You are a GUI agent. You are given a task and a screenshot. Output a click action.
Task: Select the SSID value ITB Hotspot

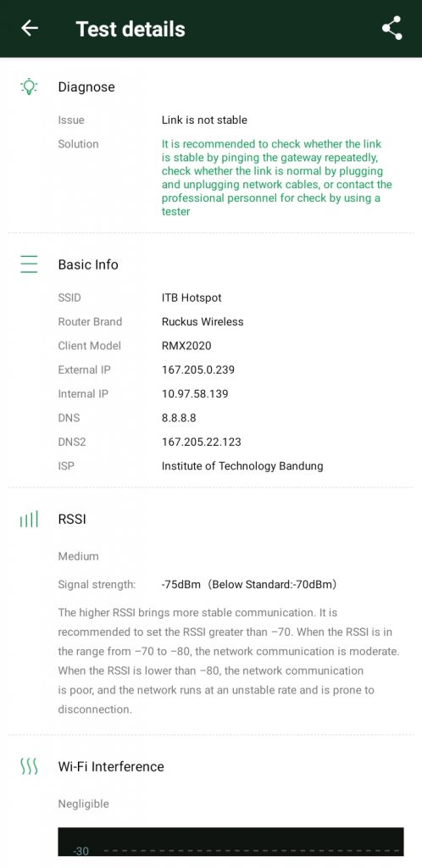192,298
